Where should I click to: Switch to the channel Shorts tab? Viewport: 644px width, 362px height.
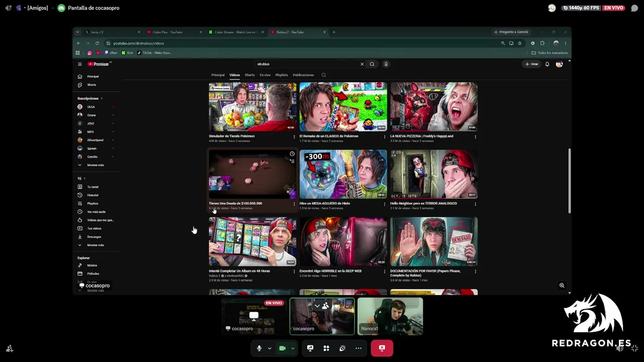coord(250,75)
